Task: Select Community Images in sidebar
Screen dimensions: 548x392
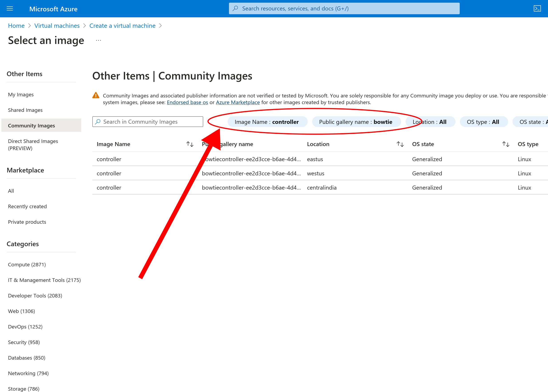Action: coord(41,125)
